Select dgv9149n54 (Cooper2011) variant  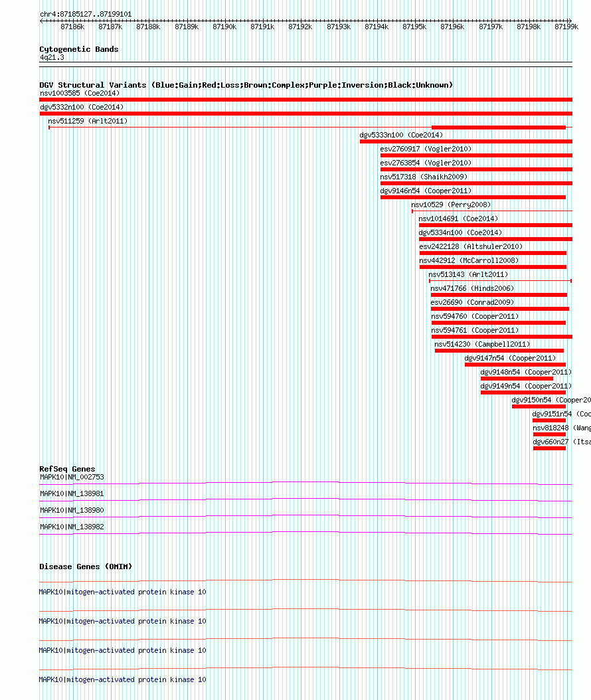point(527,386)
